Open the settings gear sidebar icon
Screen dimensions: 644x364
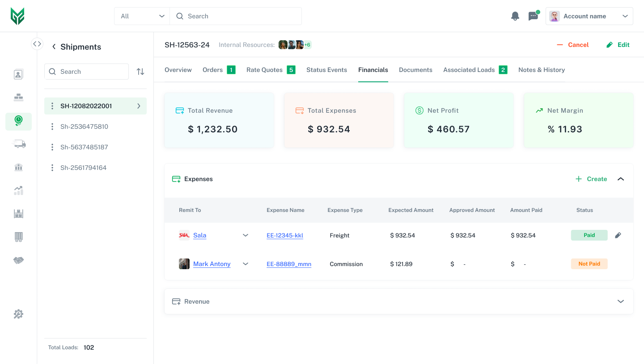(18, 314)
